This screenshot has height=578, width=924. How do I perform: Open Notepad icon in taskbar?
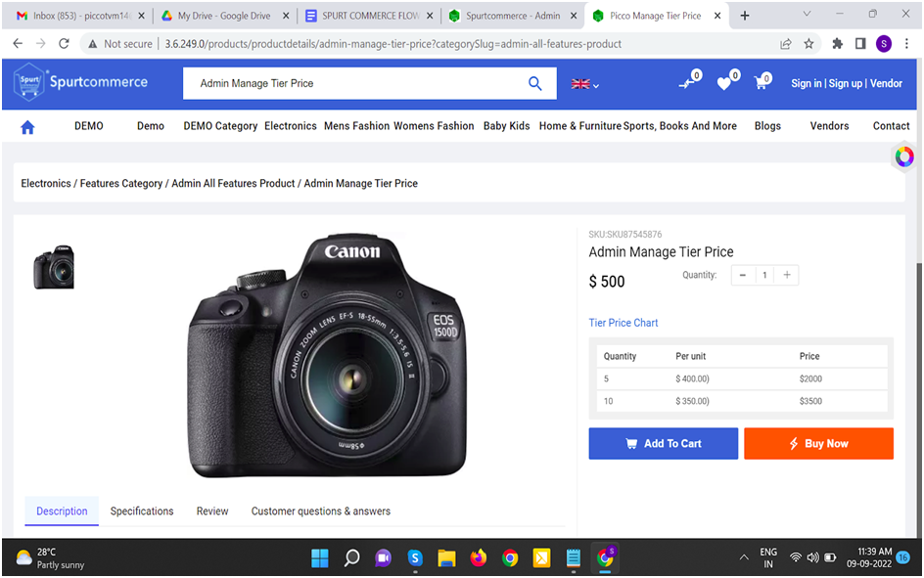coord(573,557)
